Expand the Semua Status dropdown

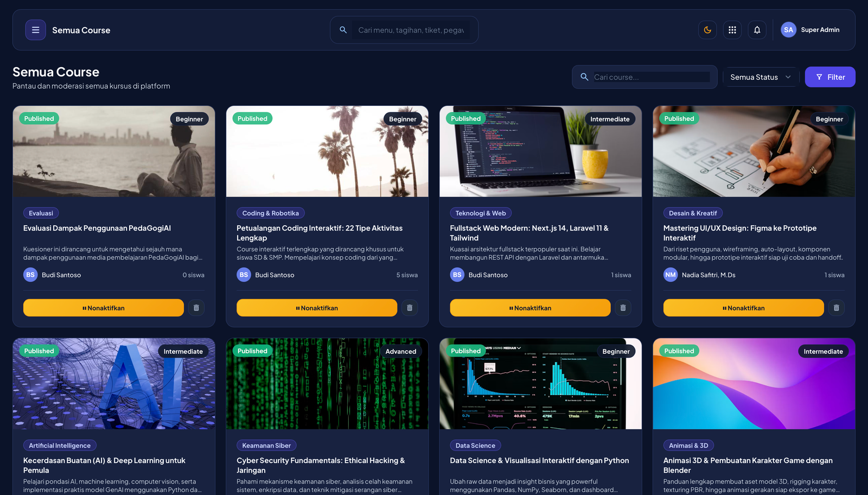(x=761, y=77)
